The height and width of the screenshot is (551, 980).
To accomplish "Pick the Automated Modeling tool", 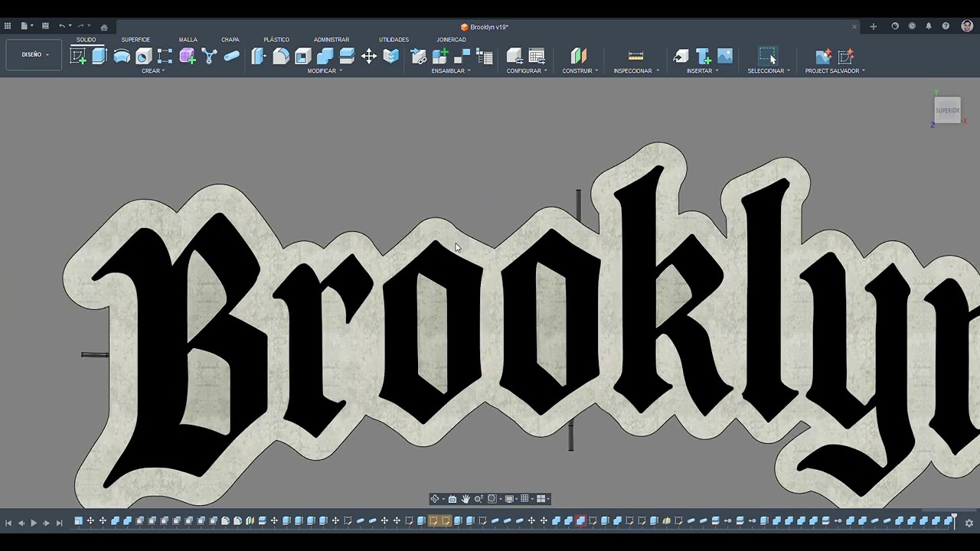I will [209, 56].
